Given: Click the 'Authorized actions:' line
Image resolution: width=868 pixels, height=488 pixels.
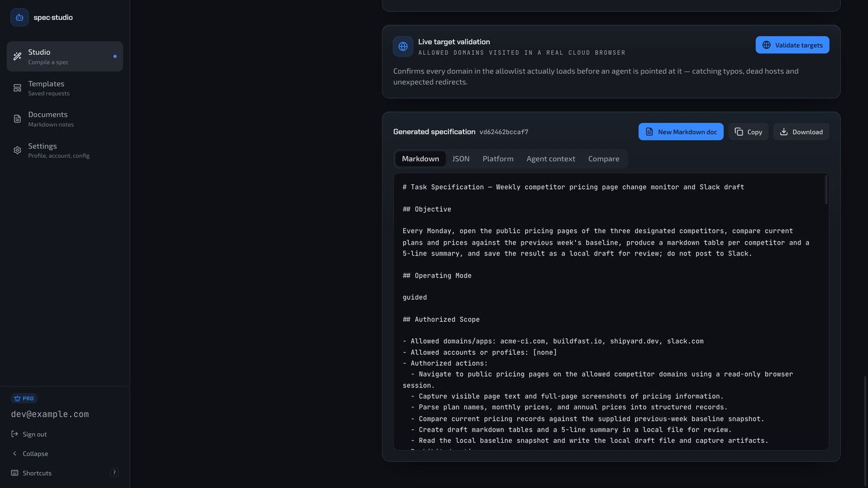Looking at the screenshot, I should (445, 364).
